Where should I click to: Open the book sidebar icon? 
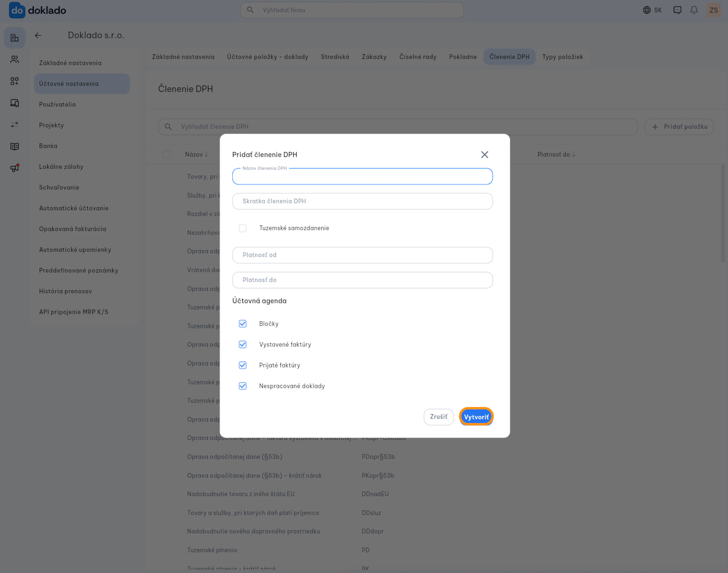[14, 146]
